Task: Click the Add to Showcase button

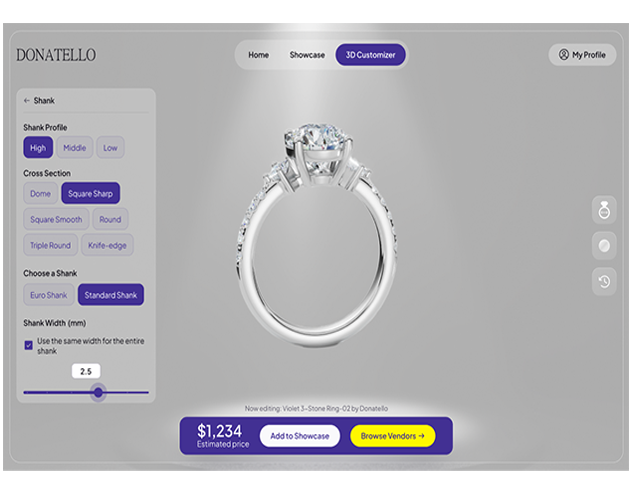Action: pyautogui.click(x=300, y=436)
